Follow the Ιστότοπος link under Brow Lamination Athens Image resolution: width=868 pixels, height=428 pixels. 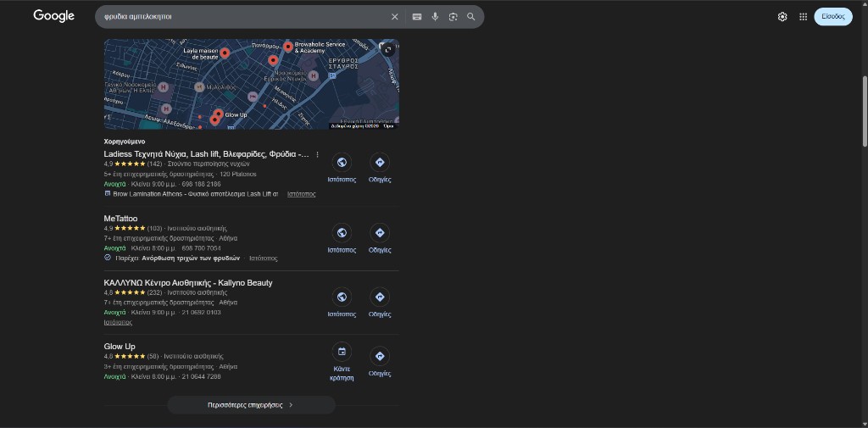[x=301, y=194]
